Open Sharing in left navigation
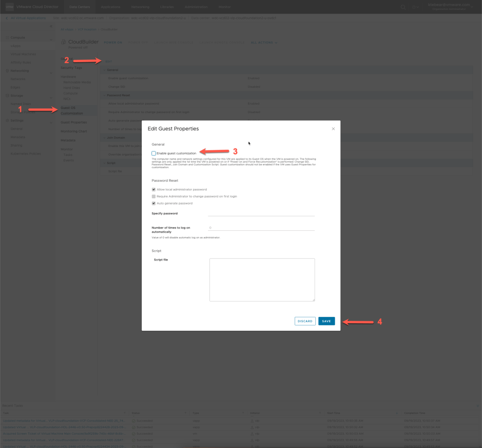Screen dimensions: 482x448 tap(16, 146)
